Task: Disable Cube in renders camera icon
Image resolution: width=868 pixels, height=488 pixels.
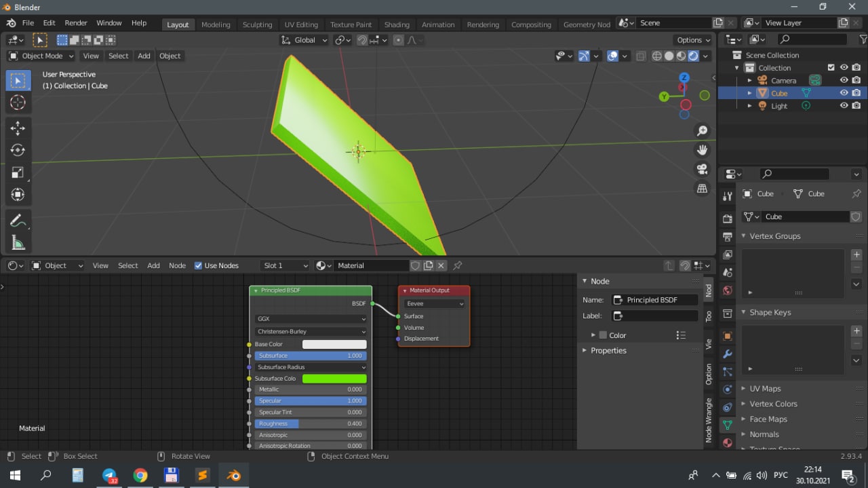Action: (857, 93)
